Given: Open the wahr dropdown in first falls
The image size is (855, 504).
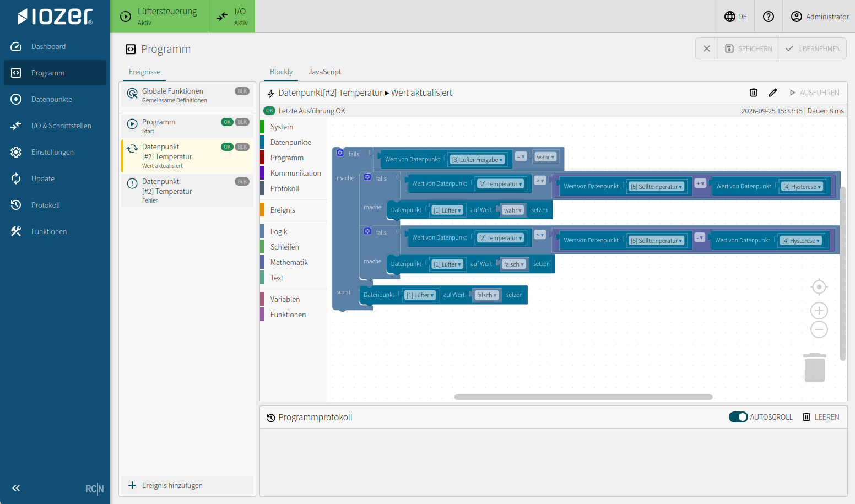Looking at the screenshot, I should [x=546, y=157].
